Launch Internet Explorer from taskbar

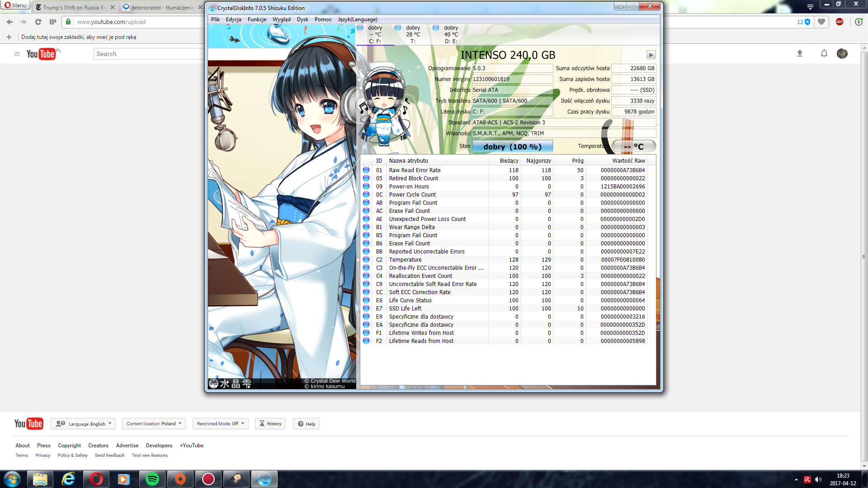coord(68,479)
